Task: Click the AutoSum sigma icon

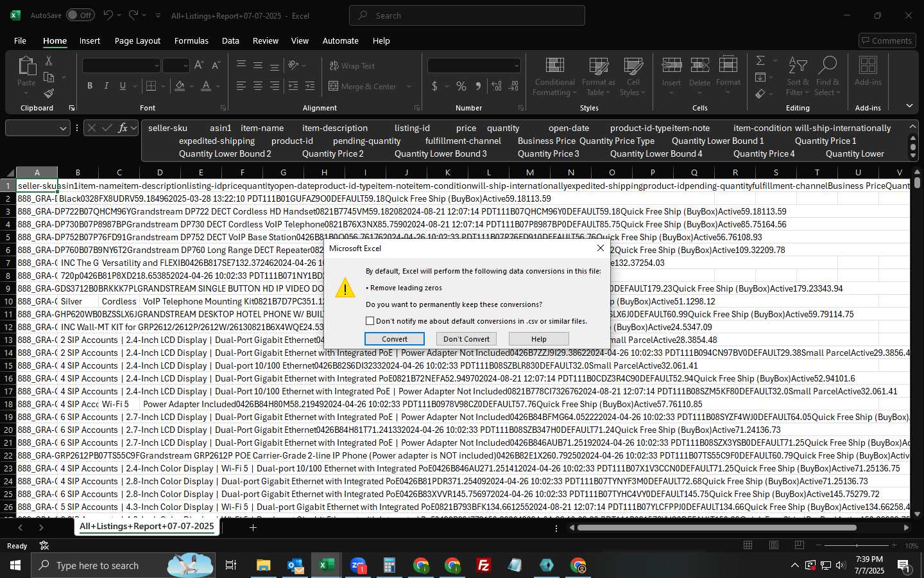Action: coord(760,60)
